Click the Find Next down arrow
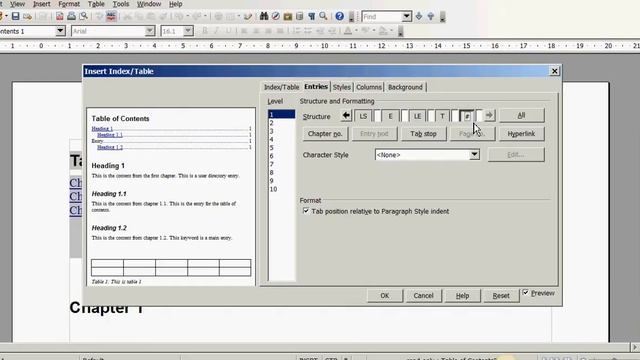The image size is (640, 360). 419,16
